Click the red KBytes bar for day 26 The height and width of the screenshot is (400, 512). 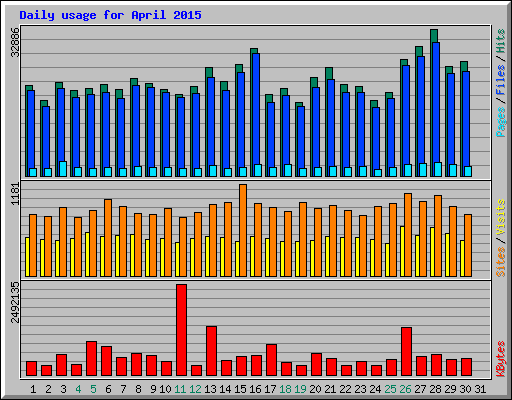point(407,352)
